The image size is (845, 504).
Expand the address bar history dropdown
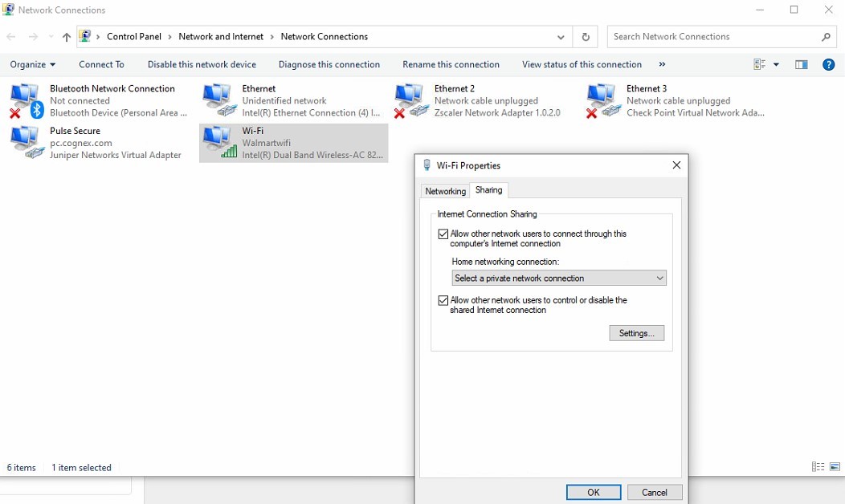[561, 36]
